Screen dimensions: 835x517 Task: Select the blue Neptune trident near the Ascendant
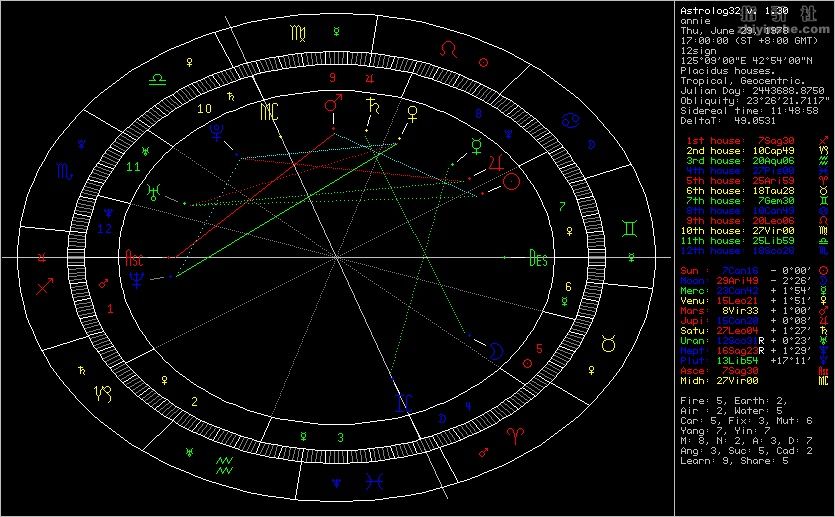135,280
